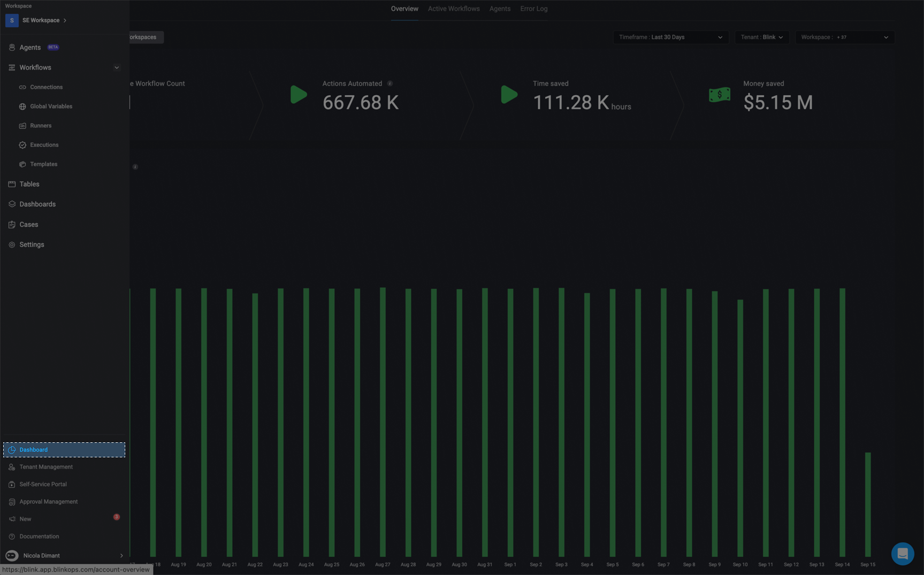
Task: Click the Sep 15 bar in chart
Action: (x=868, y=505)
